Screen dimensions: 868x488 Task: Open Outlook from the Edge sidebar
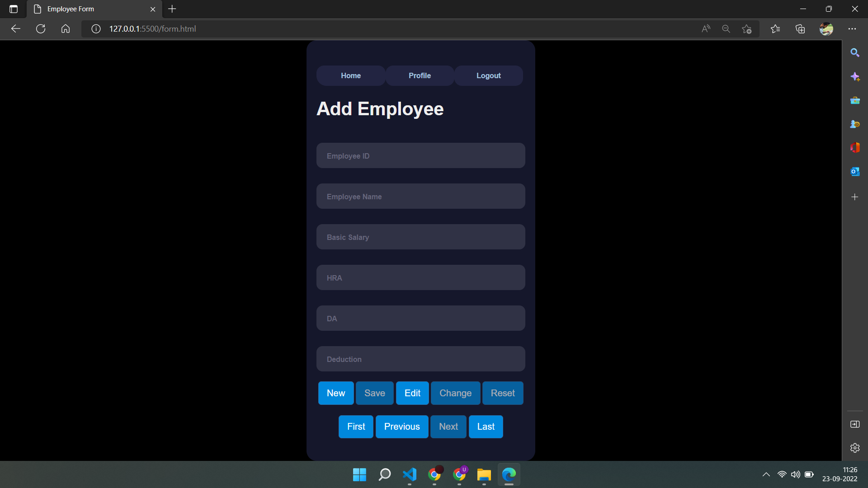(855, 172)
